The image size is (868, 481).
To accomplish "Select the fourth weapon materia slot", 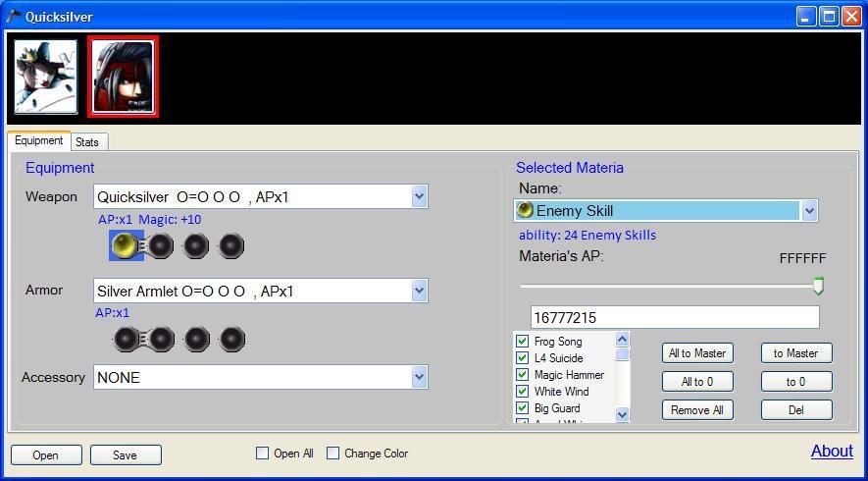I will click(231, 245).
